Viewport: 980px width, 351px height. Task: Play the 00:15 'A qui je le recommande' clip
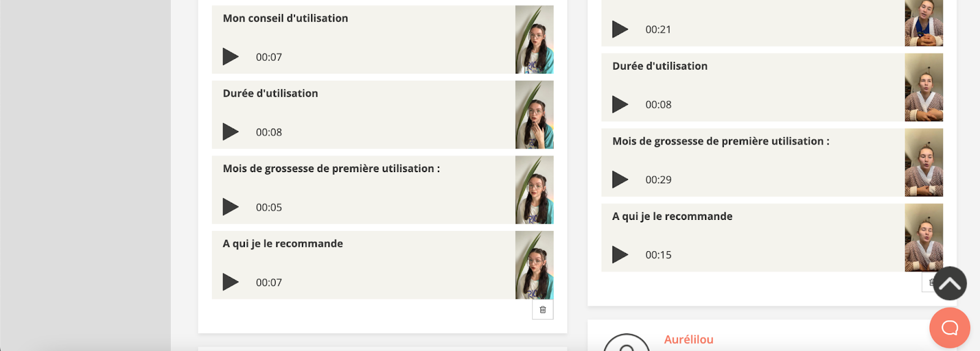620,255
